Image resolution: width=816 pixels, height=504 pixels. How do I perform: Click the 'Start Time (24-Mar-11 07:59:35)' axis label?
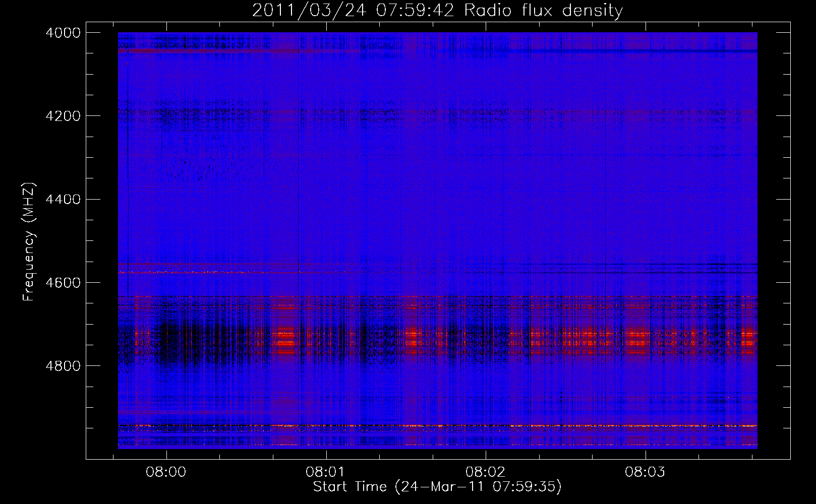pos(437,487)
